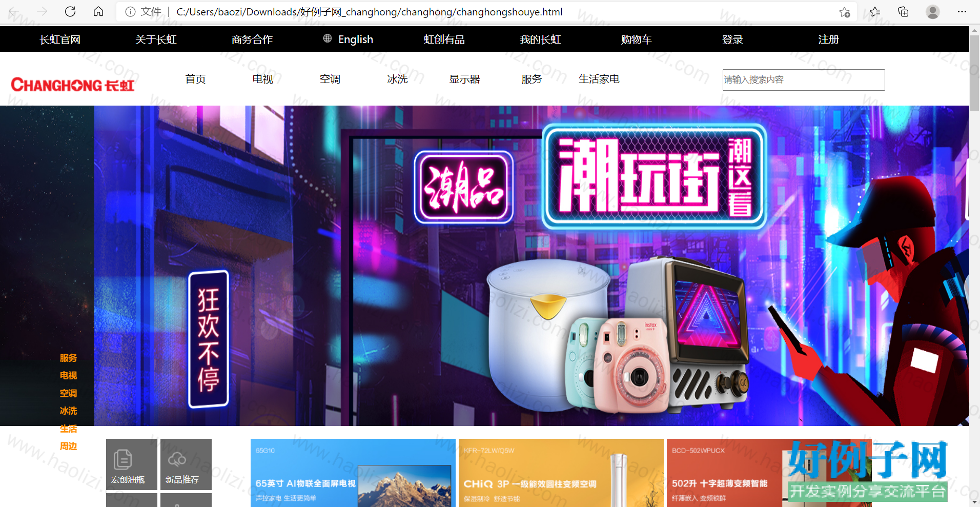Open the Collections icon
This screenshot has width=980, height=507.
[903, 12]
